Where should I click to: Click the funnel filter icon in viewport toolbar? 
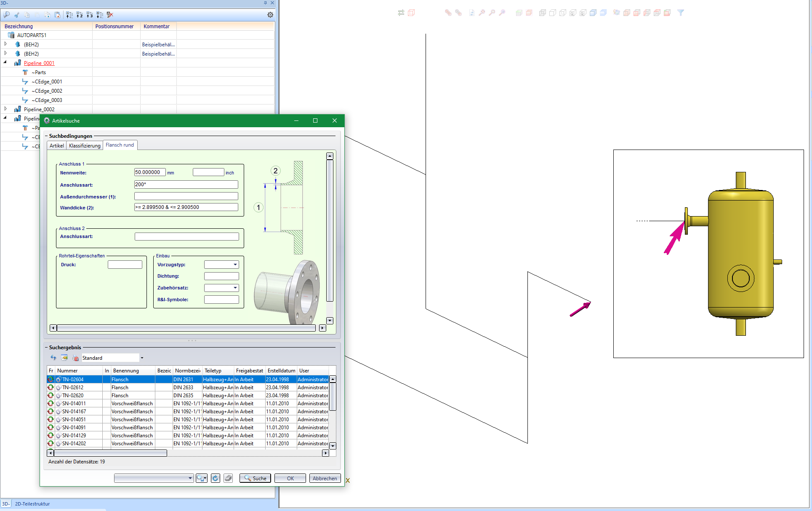click(681, 13)
